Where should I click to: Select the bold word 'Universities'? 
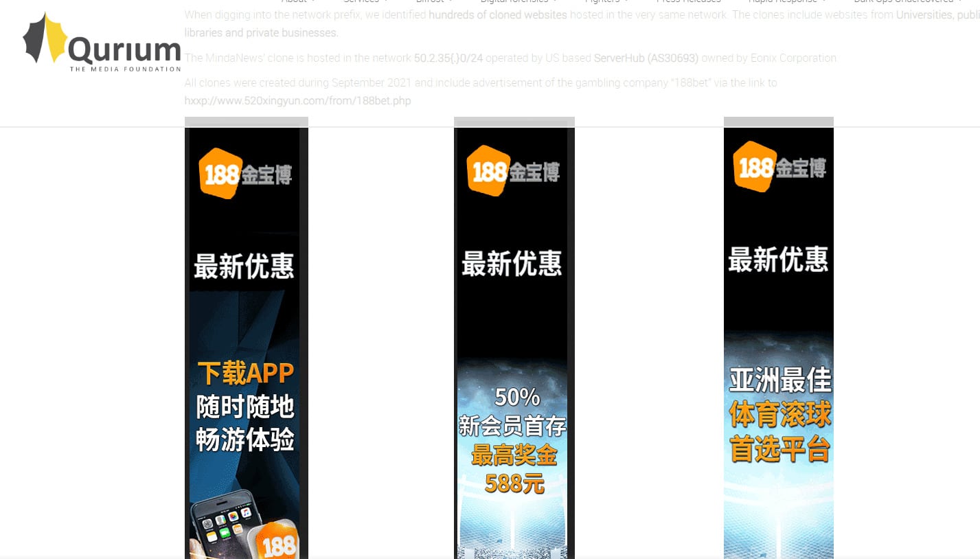pos(924,14)
